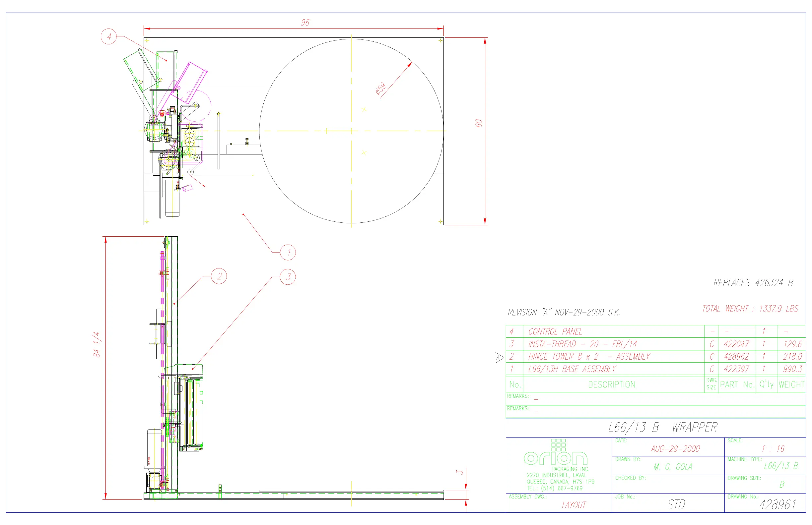Click balloon callout number 2
The image size is (812, 525).
coord(219,276)
